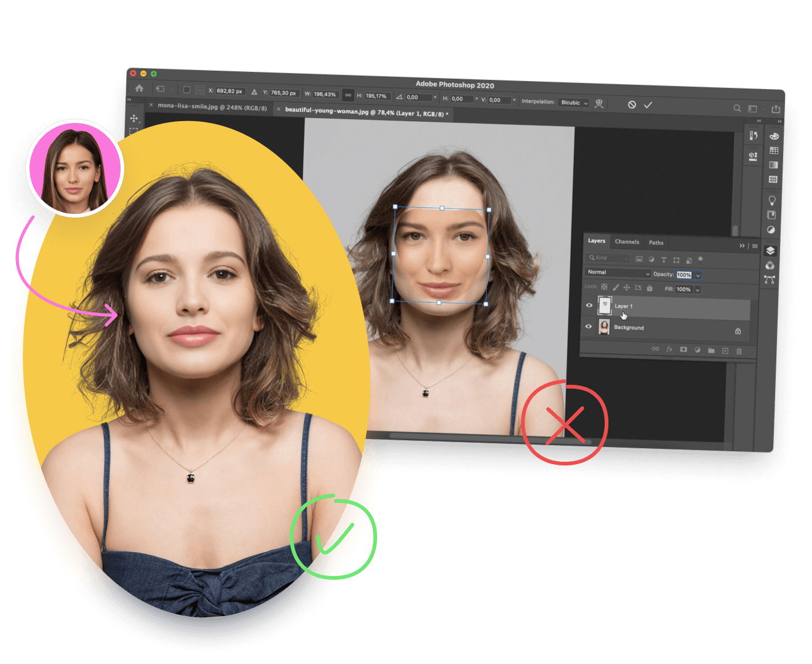Open the search magnifier icon in options bar
Screen dimensions: 812x664
[x=737, y=108]
